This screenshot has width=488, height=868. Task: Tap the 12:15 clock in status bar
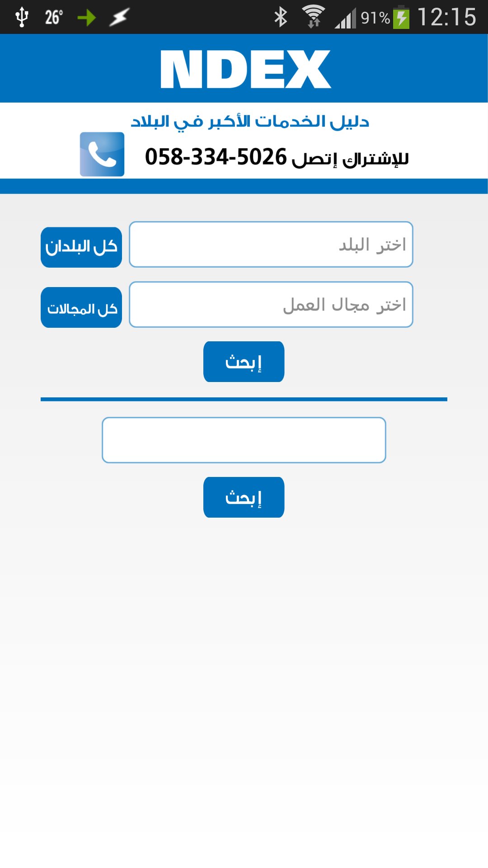[x=446, y=18]
